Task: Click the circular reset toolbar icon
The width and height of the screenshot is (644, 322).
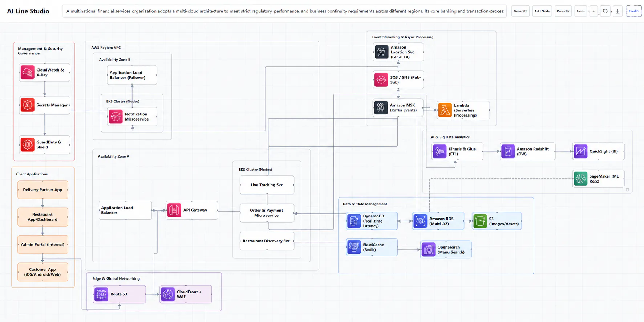Action: click(605, 11)
